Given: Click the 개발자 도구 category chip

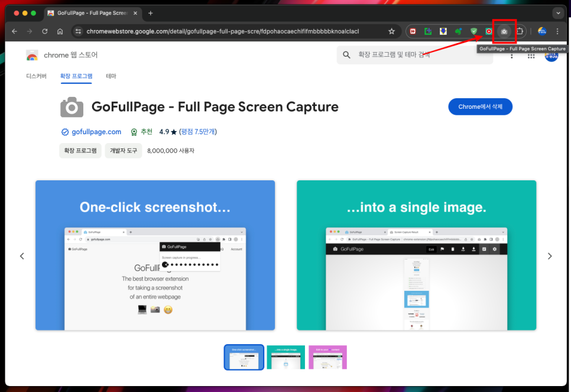Looking at the screenshot, I should pos(124,150).
